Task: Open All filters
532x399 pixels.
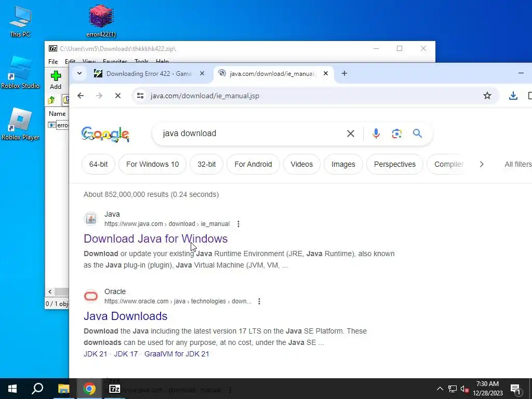Action: [518, 164]
